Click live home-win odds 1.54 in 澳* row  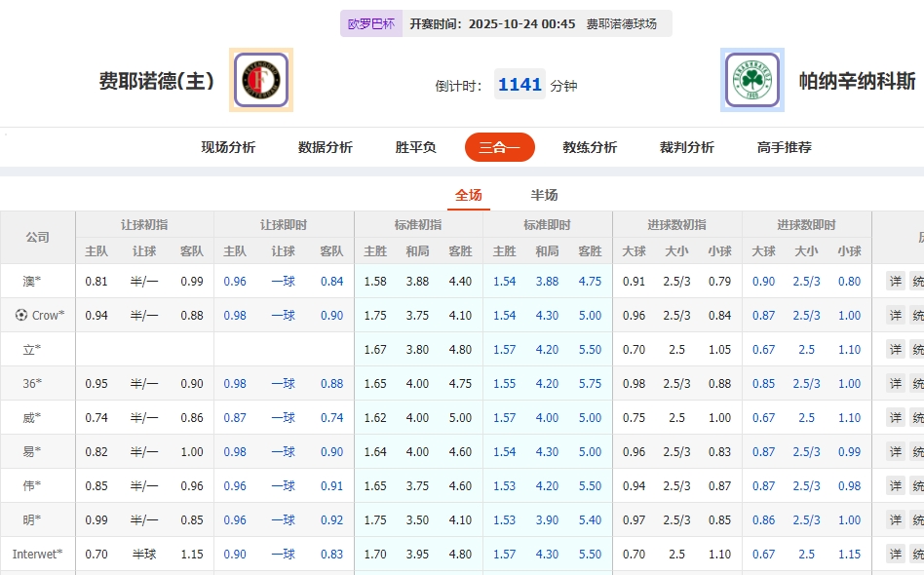pos(505,281)
